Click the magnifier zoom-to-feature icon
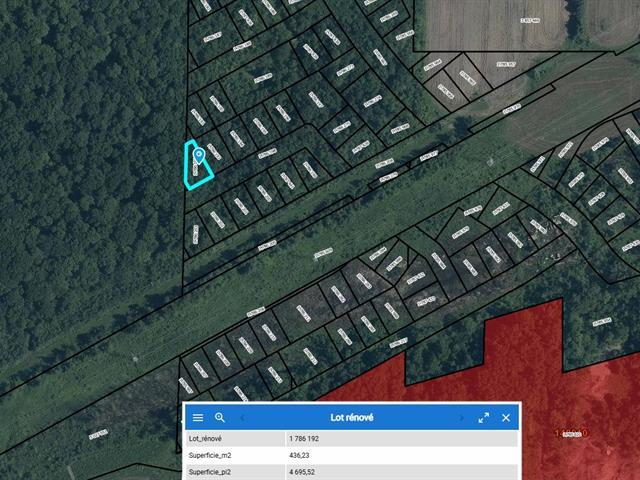 tap(220, 417)
